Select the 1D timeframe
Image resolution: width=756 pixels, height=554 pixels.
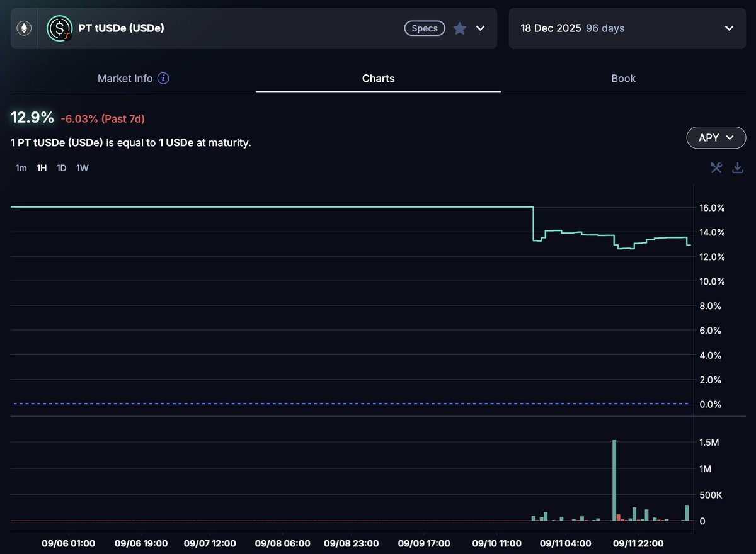coord(61,168)
